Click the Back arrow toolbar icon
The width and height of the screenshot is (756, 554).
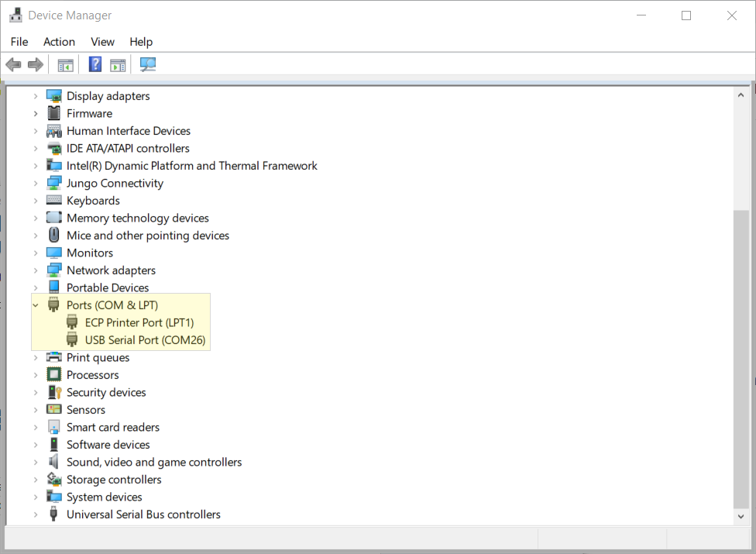pyautogui.click(x=13, y=64)
